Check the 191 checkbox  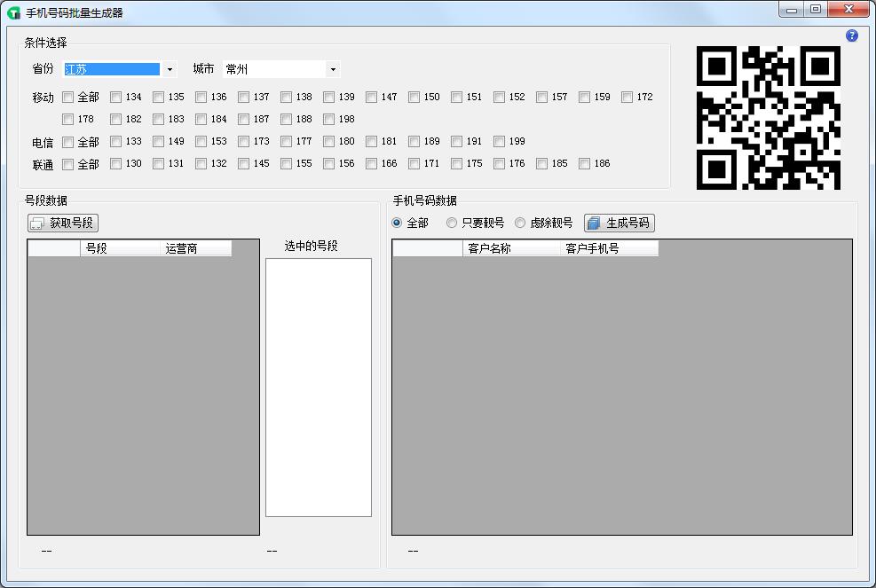[x=456, y=142]
